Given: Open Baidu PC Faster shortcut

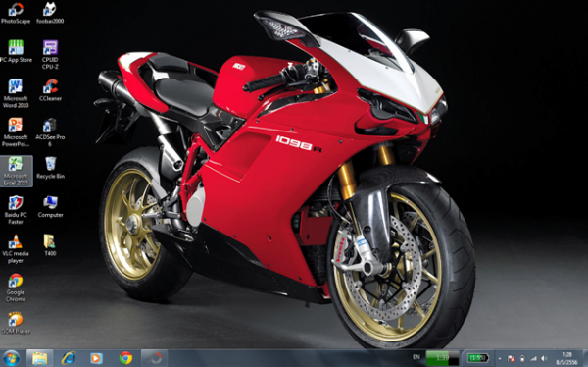Looking at the screenshot, I should (x=16, y=210).
